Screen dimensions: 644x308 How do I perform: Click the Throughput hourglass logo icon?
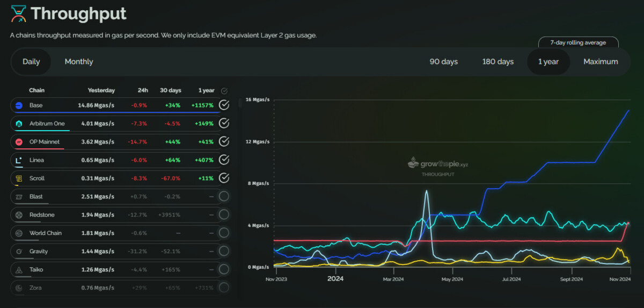pos(18,13)
